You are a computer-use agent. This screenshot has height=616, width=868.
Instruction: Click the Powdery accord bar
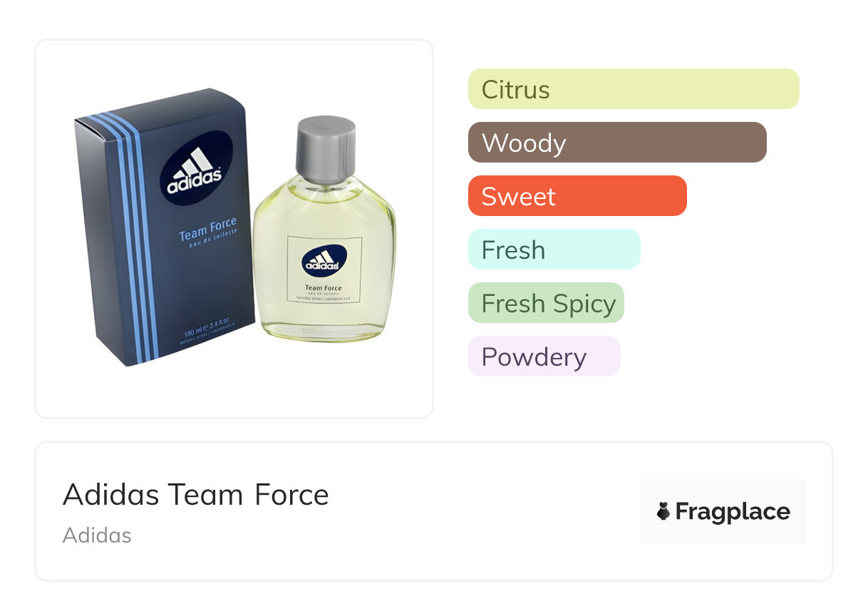point(544,356)
